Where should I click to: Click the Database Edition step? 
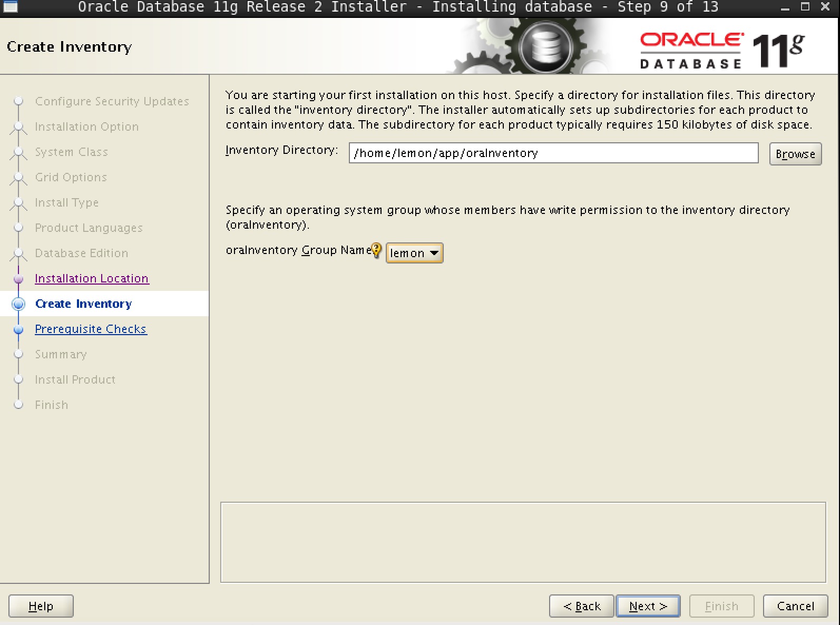click(x=81, y=253)
